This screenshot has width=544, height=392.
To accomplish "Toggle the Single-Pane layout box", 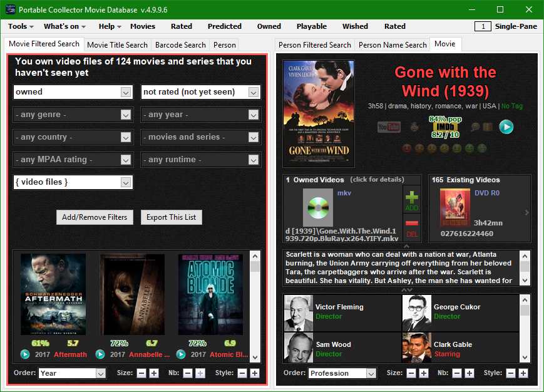I will (x=483, y=26).
